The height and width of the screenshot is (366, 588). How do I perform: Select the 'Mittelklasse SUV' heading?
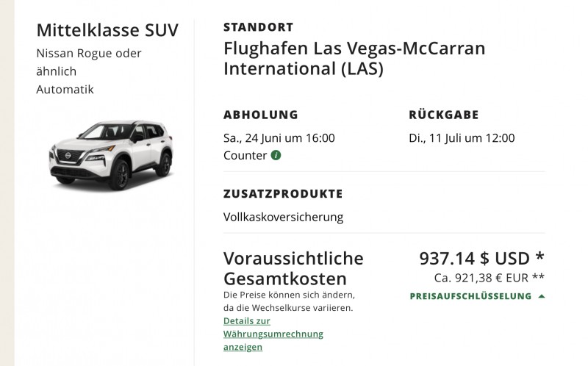[x=107, y=30]
